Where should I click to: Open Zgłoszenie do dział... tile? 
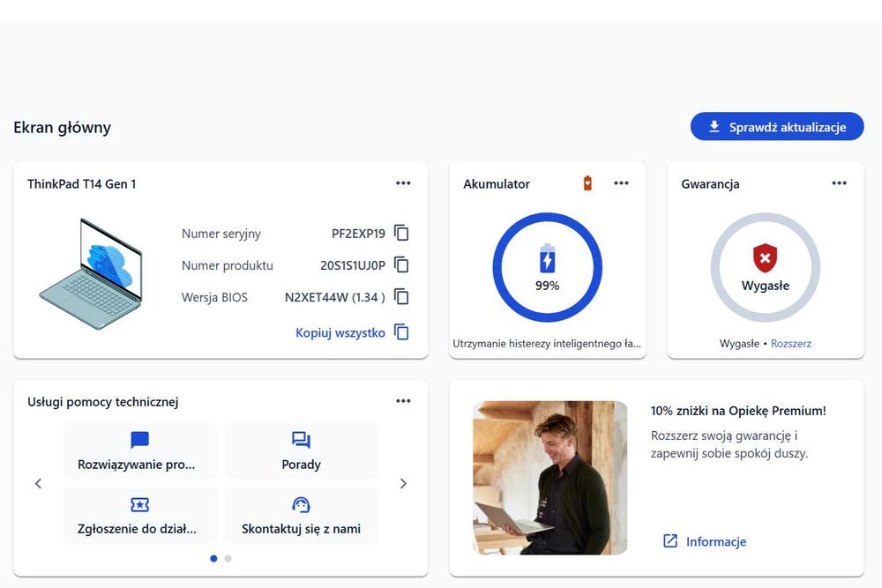coord(139,515)
